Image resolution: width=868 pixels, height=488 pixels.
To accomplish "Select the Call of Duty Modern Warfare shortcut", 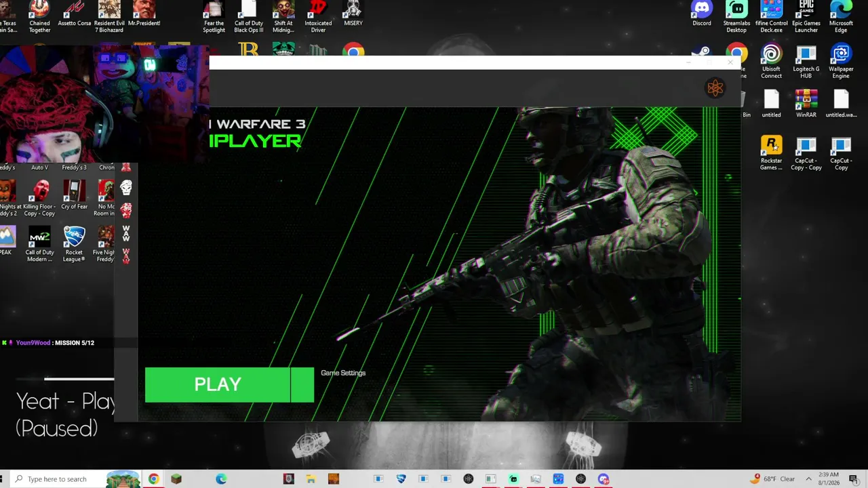I will 39,244.
